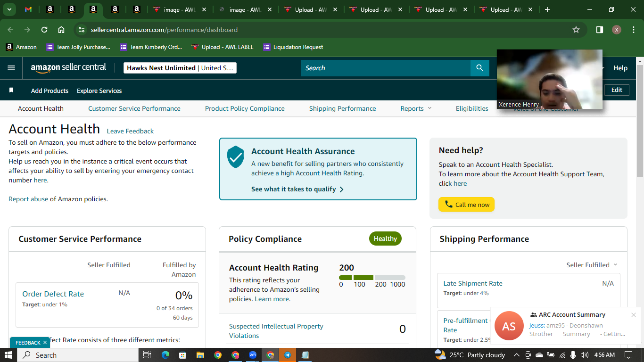Click the Account Health Assurance shield icon
Screen dimensions: 644x362
[x=236, y=156]
